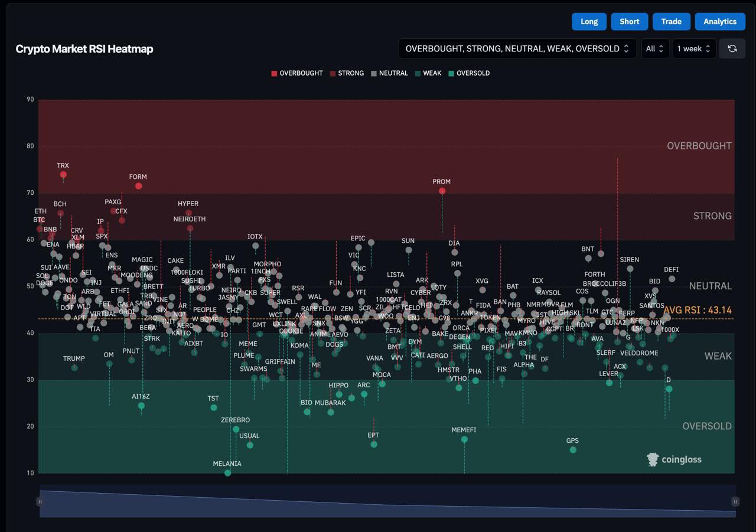Screen dimensions: 756x532
Task: Toggle the WEAK legend series
Action: tap(428, 73)
